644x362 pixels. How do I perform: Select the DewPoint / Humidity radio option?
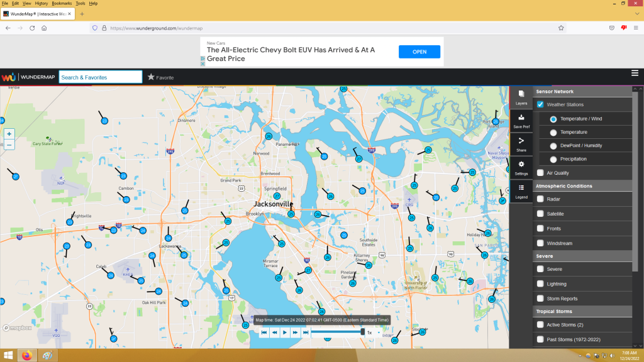click(x=553, y=146)
